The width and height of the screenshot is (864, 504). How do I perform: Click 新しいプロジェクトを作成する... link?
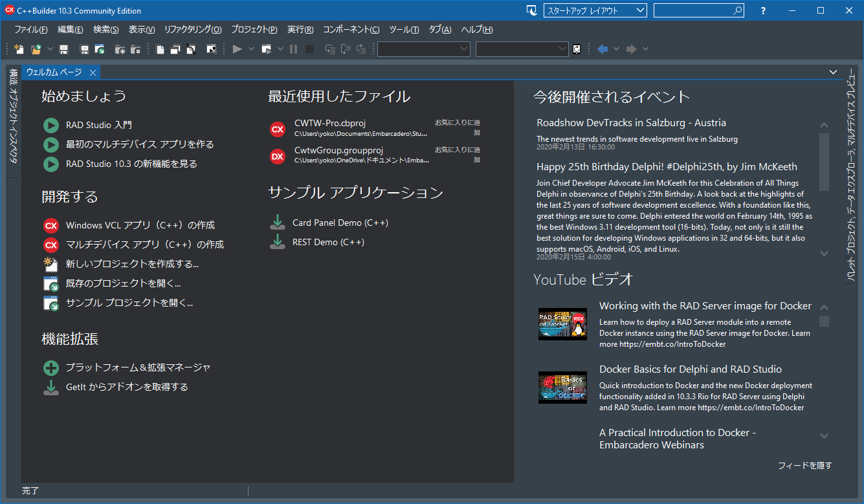coord(132,264)
